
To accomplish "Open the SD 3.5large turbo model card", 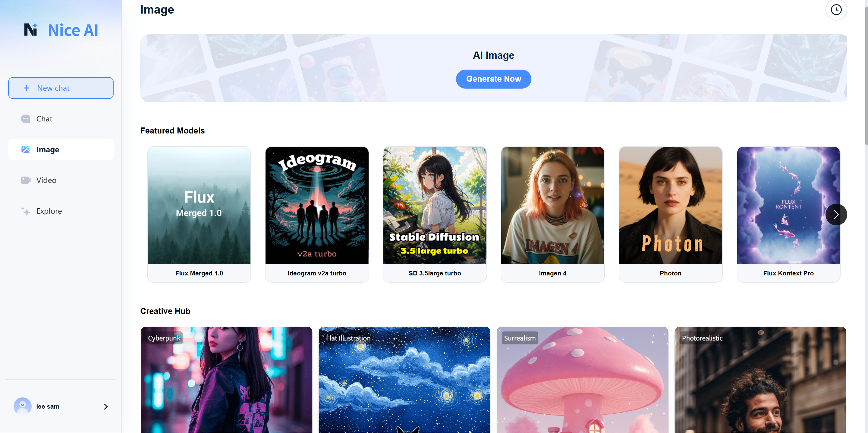I will click(435, 214).
